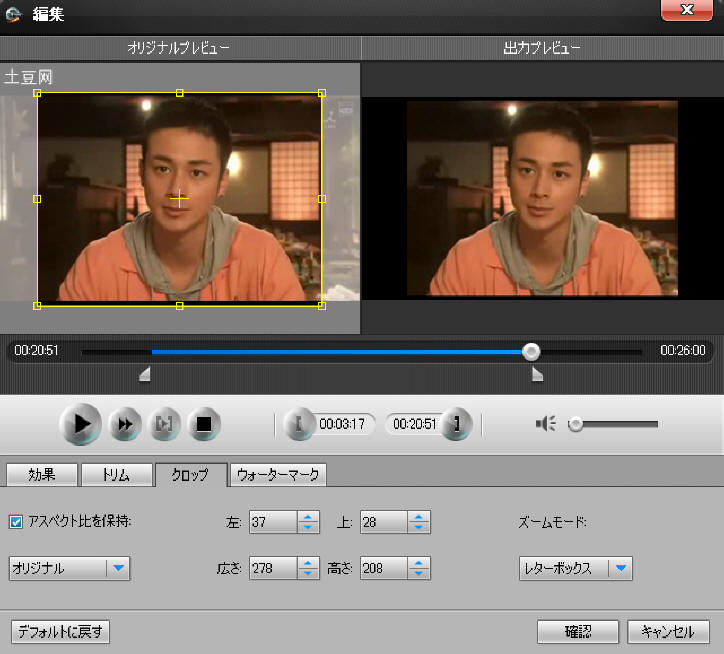Click the left-middle crop handle

[37, 199]
